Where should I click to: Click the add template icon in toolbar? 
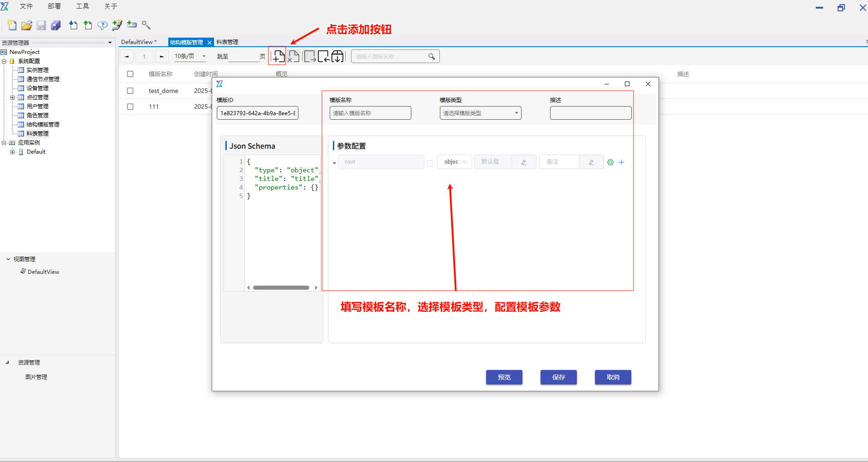pos(278,57)
